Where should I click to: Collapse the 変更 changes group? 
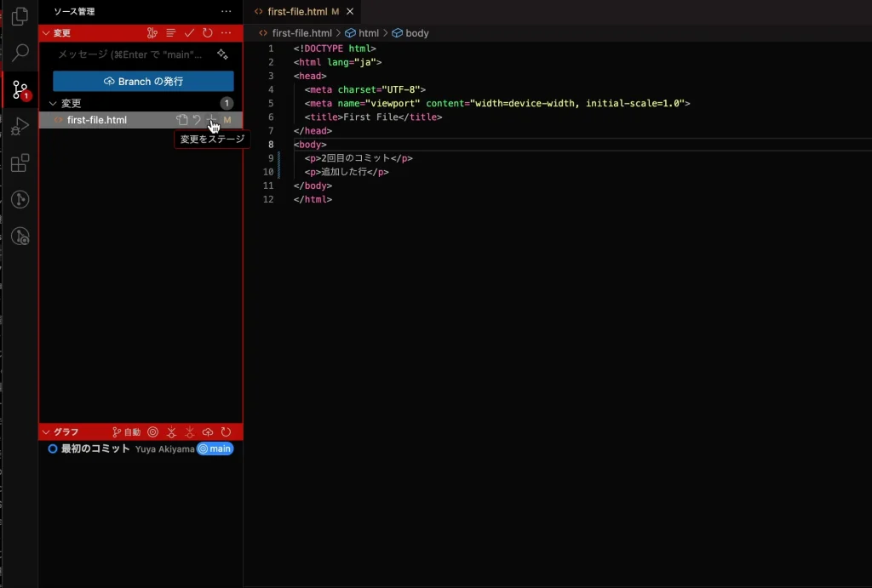pos(53,103)
